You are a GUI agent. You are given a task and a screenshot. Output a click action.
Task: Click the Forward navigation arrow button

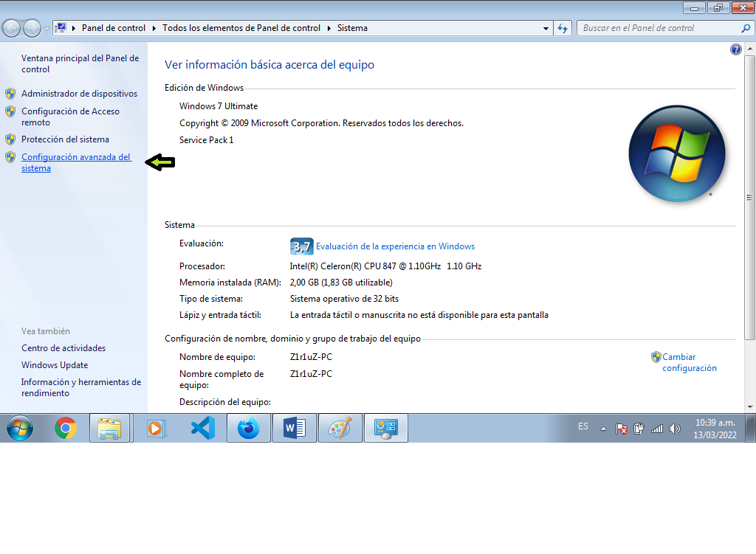[32, 29]
